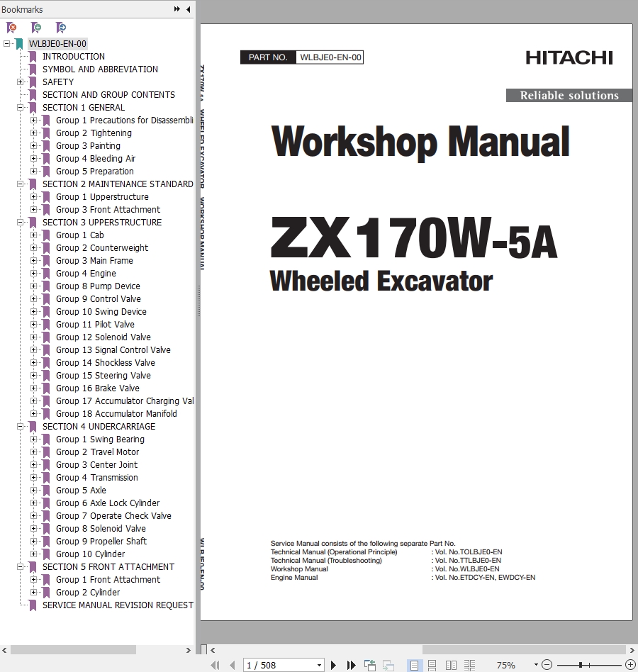Select Group 10 Swing Device bookmark
The height and width of the screenshot is (672, 638).
pos(101,312)
